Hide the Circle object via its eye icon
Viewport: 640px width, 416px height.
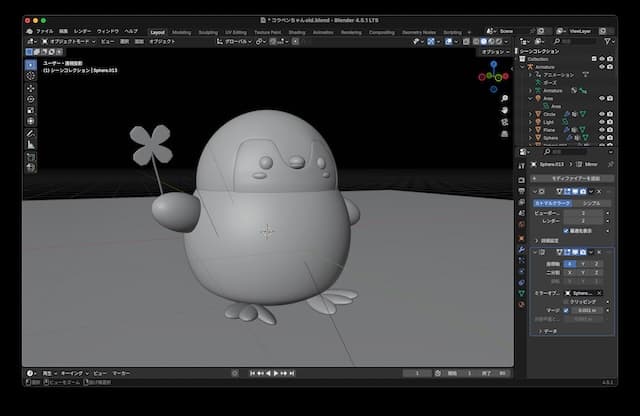[x=602, y=114]
